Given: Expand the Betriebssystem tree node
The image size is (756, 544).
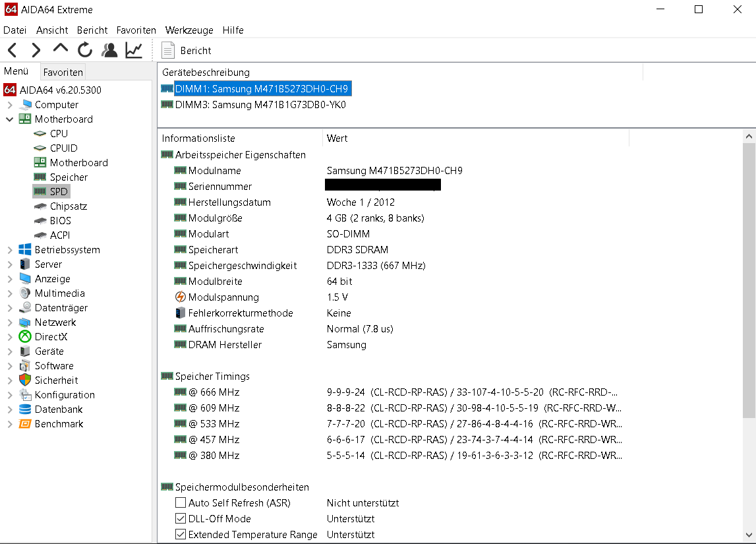Looking at the screenshot, I should click(x=10, y=250).
